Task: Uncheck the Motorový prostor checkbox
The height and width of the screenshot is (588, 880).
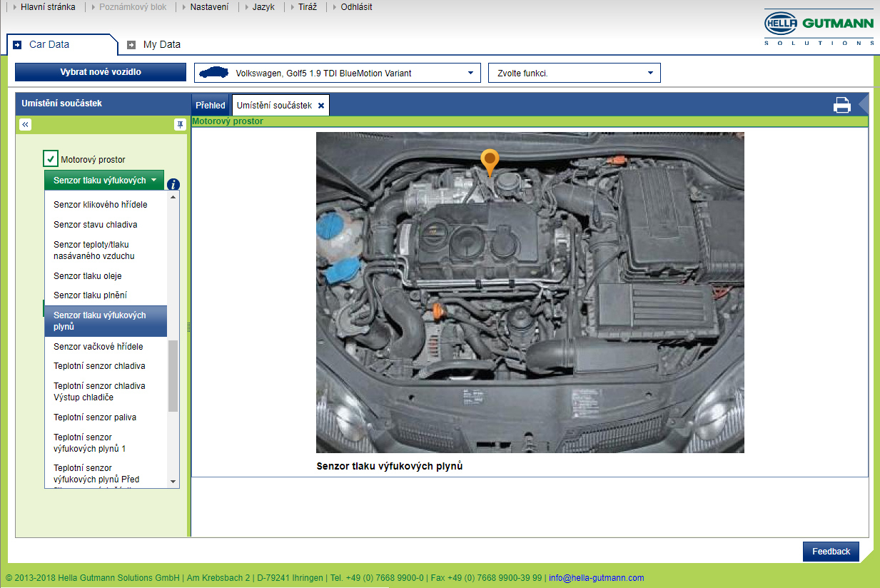Action: tap(51, 158)
